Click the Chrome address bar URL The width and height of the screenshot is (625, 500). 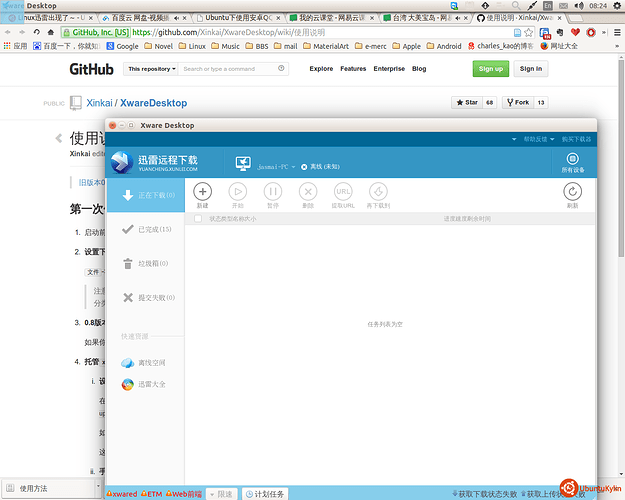228,32
